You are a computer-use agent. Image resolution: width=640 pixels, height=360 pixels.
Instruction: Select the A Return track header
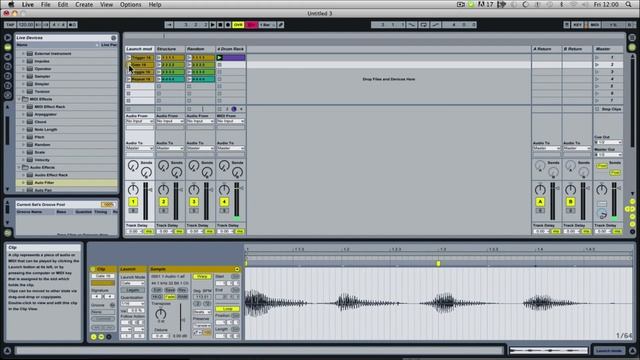point(546,49)
